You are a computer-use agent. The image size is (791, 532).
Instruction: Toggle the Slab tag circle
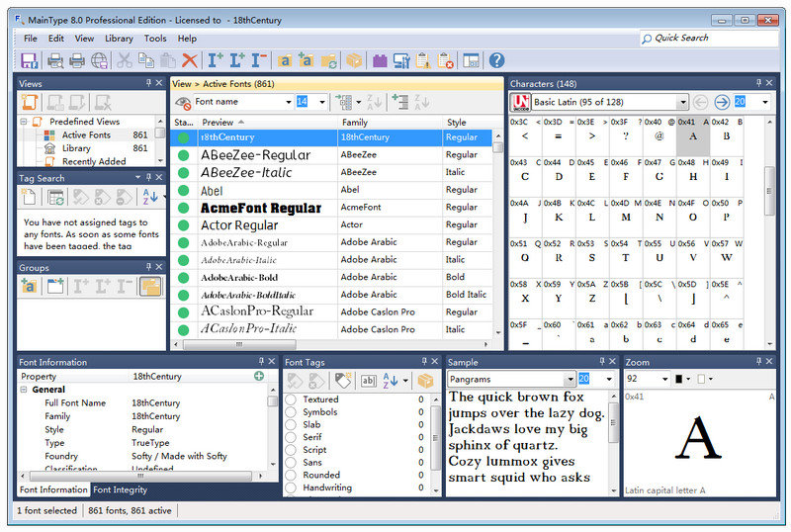coord(291,424)
